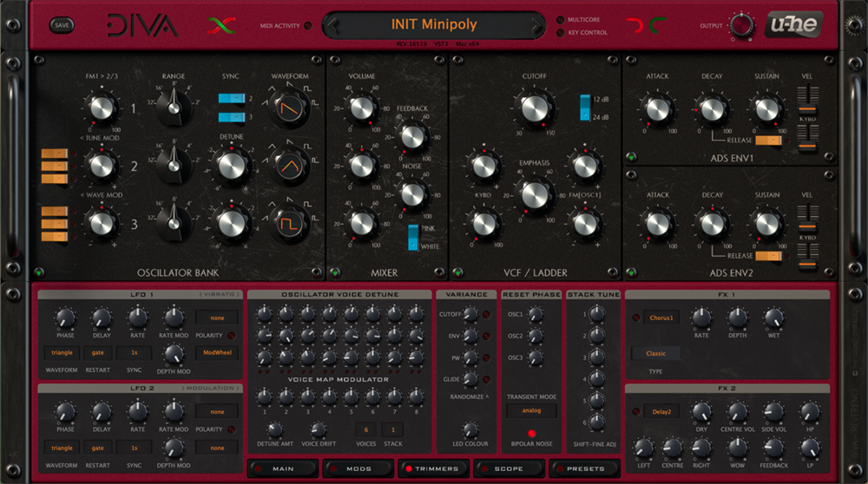Click the voice drift knob
This screenshot has width=868, height=484.
pos(319,429)
